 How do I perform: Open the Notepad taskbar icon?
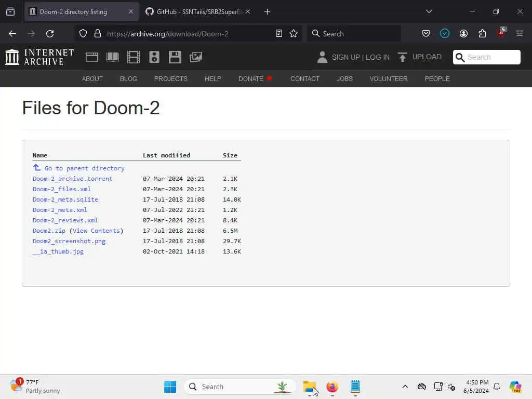tap(355, 387)
